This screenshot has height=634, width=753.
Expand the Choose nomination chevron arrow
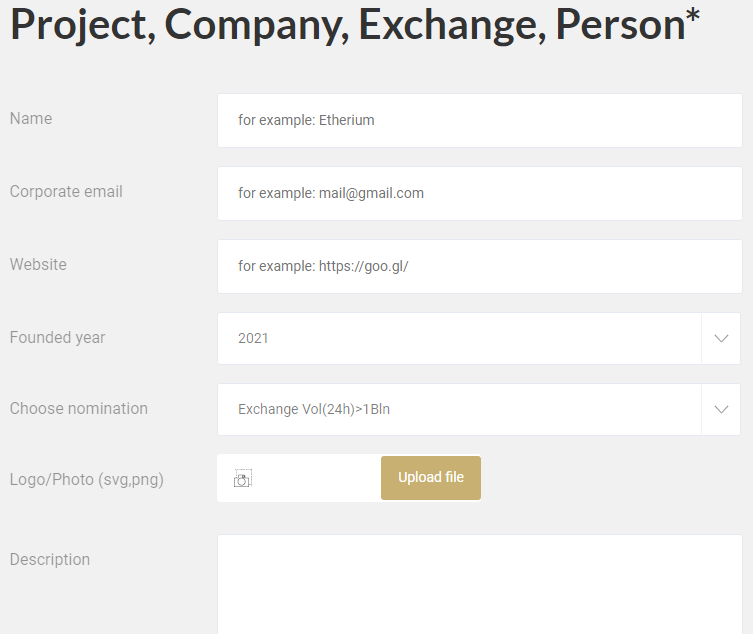[x=721, y=409]
